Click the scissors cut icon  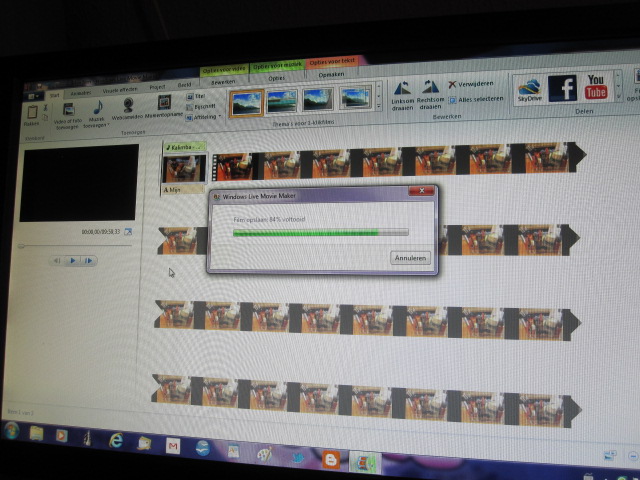pyautogui.click(x=45, y=107)
